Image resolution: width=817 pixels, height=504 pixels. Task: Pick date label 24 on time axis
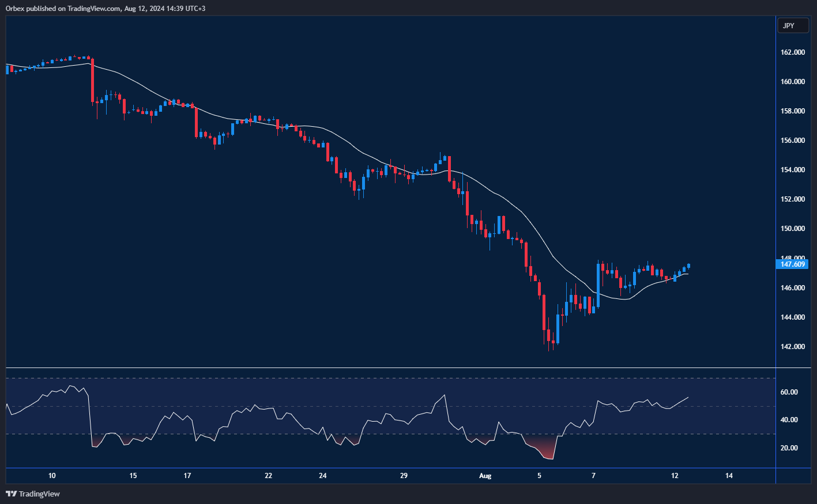(x=322, y=476)
